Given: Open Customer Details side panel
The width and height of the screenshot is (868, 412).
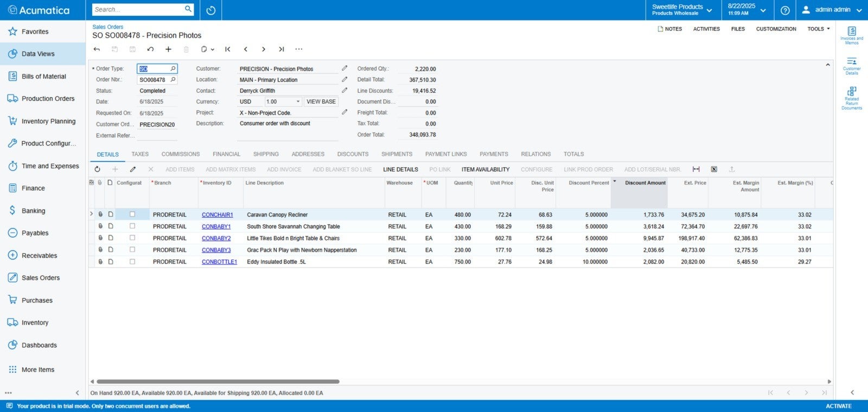Looking at the screenshot, I should pyautogui.click(x=852, y=66).
